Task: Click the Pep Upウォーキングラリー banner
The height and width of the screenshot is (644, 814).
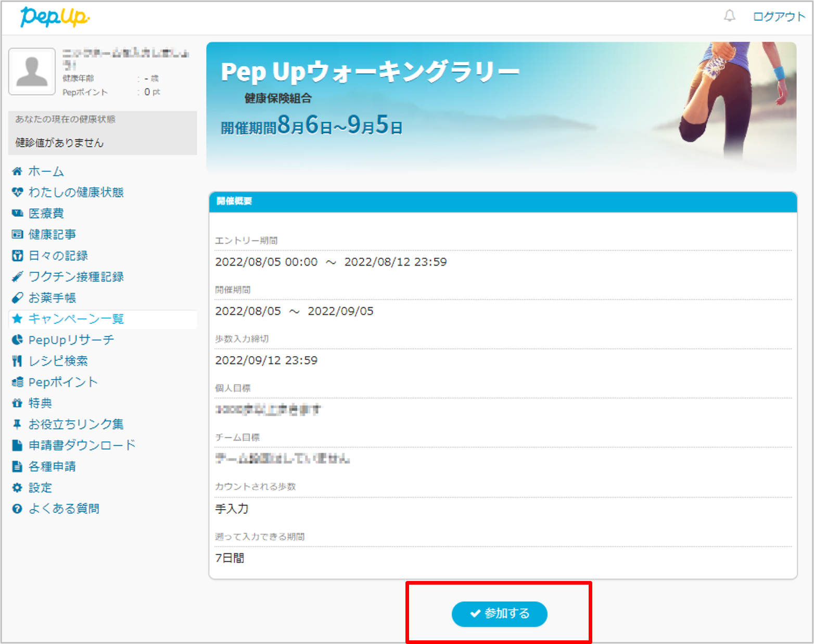Action: 501,107
